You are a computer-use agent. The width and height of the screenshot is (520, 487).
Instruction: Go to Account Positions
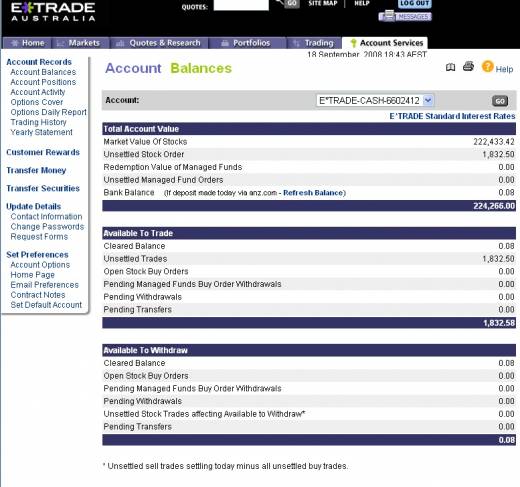43,82
